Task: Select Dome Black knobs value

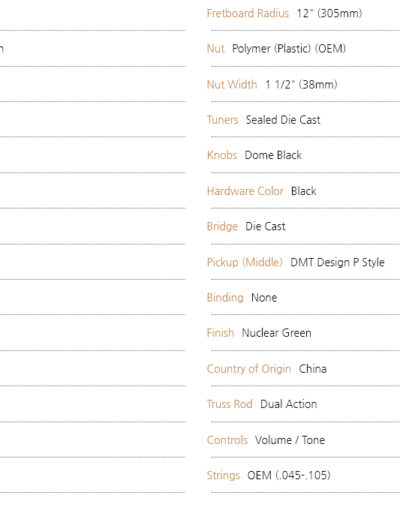Action: [x=273, y=155]
